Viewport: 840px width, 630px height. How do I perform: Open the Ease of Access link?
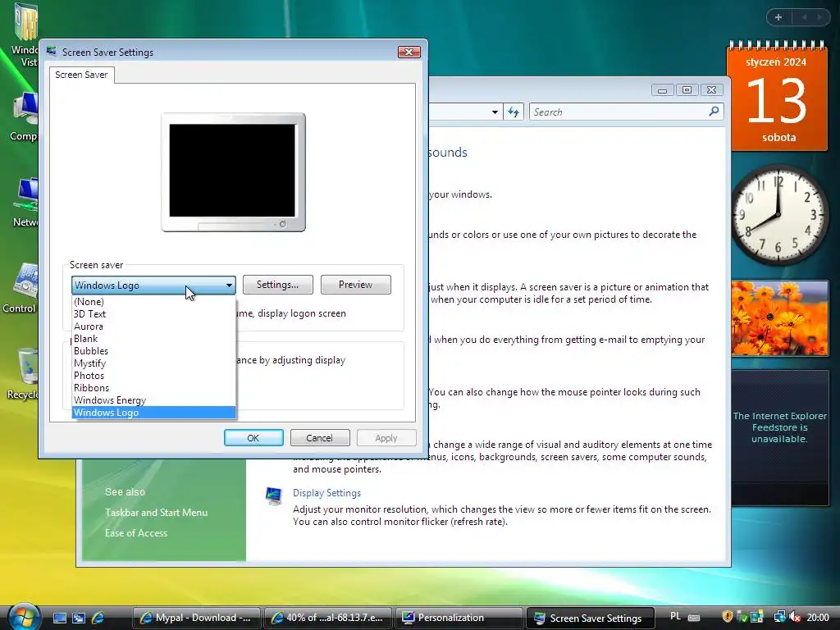click(136, 533)
